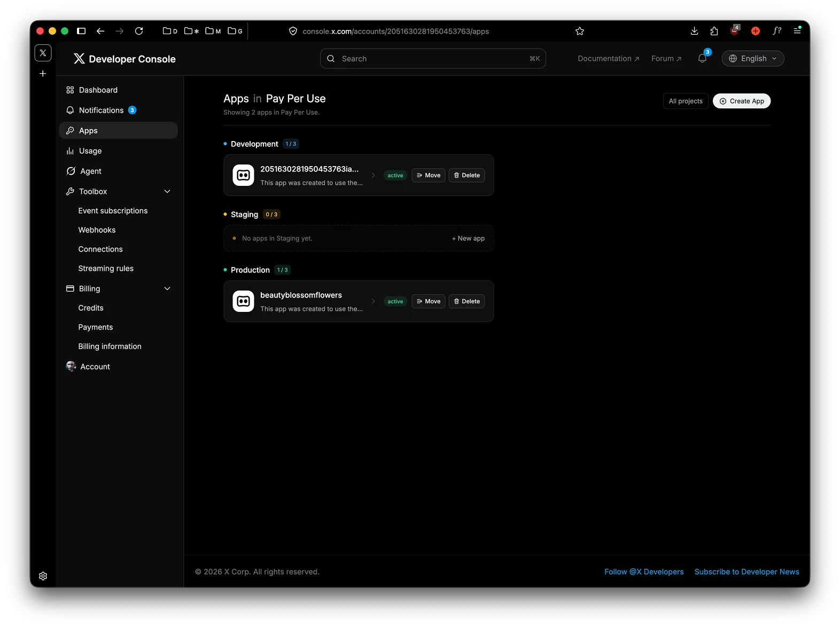
Task: Subscribe to Developer News footer link
Action: pyautogui.click(x=746, y=571)
